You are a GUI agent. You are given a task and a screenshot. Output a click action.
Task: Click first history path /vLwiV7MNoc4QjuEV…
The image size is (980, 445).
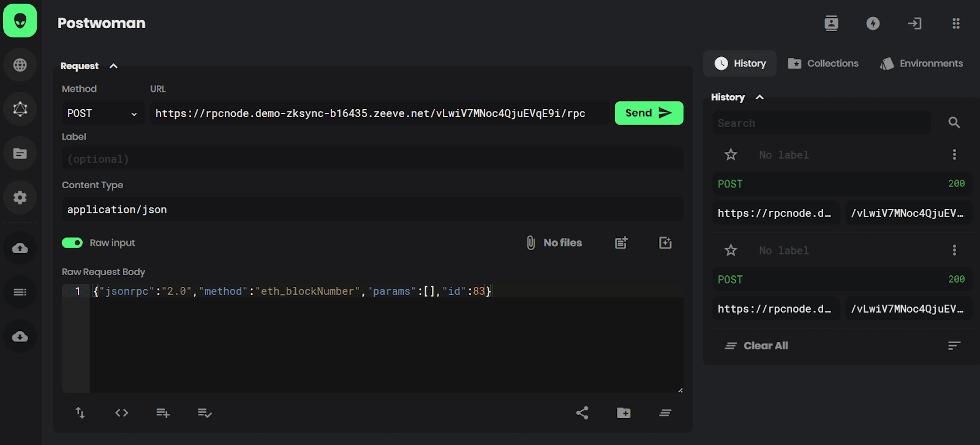pos(908,213)
